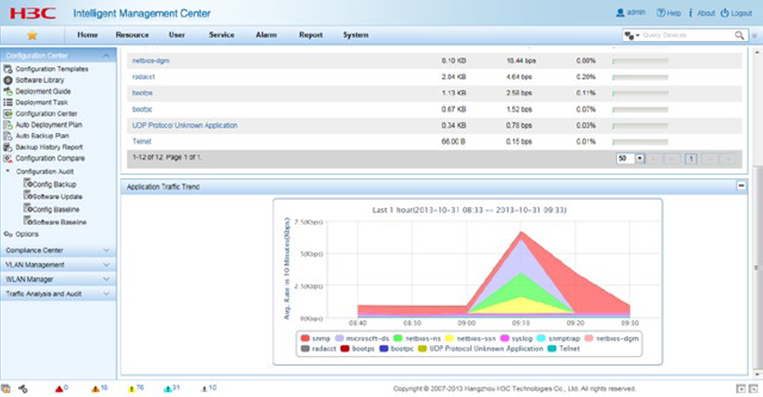The width and height of the screenshot is (763, 397).
Task: Open the Help icon link
Action: pos(660,13)
